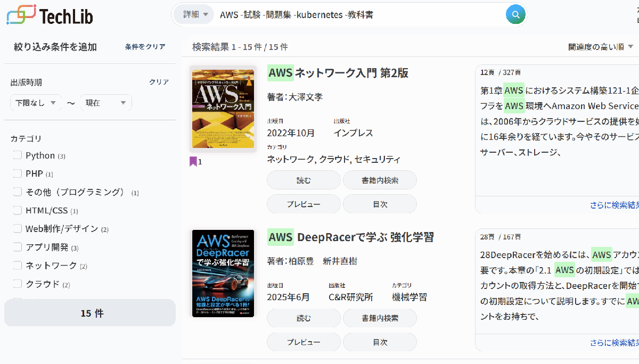Open the 詳細 search mode dropdown
The height and width of the screenshot is (364, 639).
tap(194, 14)
